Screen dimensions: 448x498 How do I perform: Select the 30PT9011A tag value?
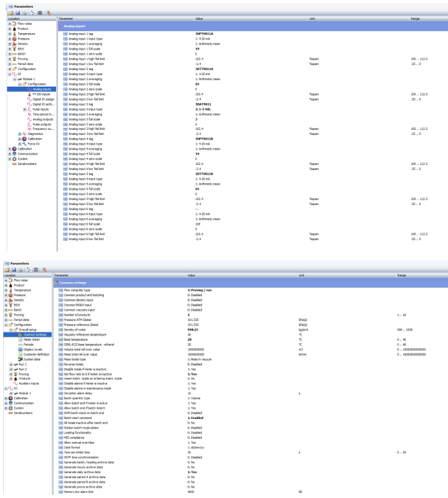pos(204,34)
